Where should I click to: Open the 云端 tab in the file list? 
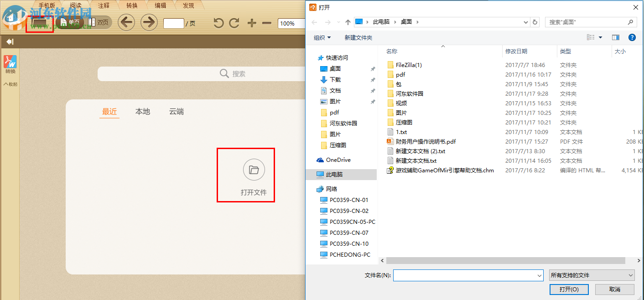coord(177,111)
